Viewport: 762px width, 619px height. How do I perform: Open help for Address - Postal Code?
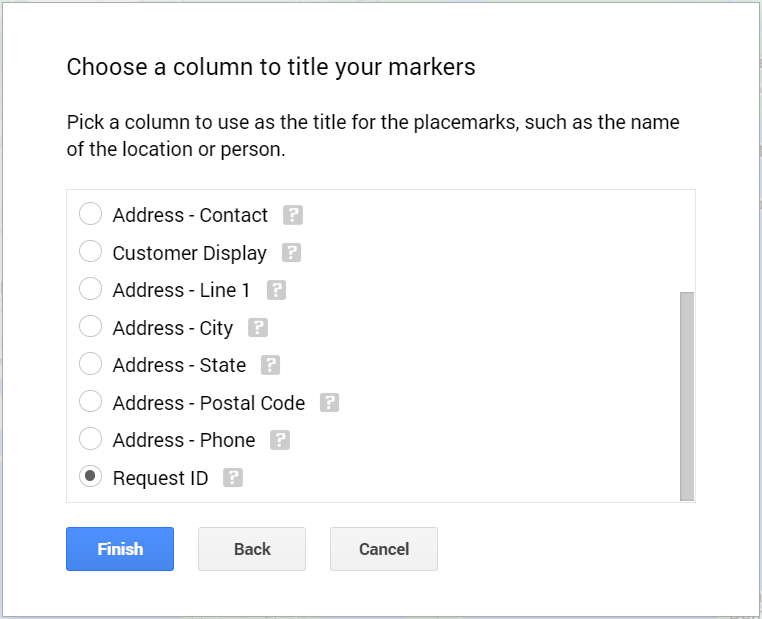330,403
